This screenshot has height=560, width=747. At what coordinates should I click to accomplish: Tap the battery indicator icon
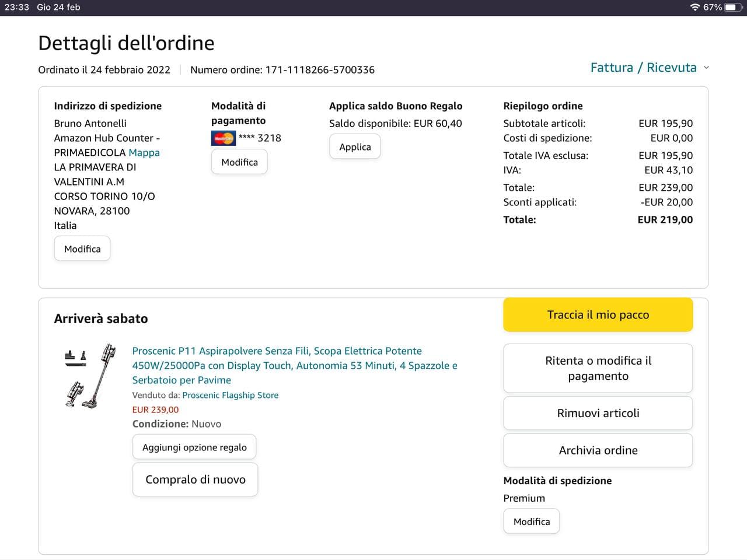pos(733,8)
